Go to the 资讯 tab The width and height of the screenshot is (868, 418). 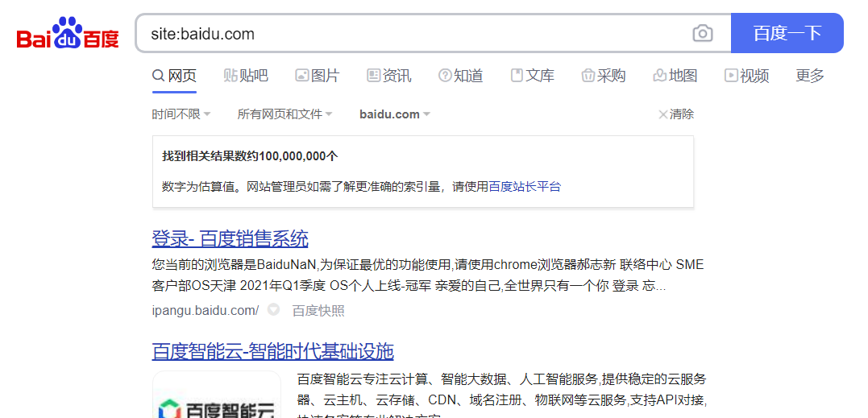[x=389, y=75]
